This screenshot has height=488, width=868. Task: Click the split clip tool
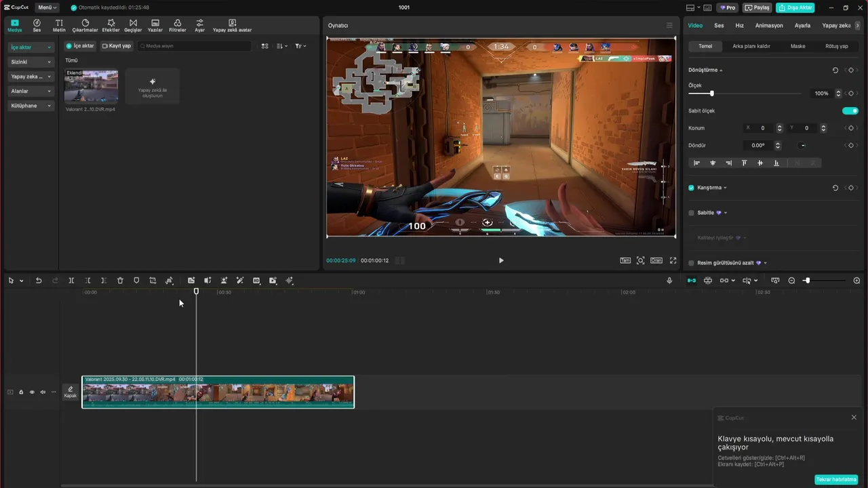click(71, 281)
